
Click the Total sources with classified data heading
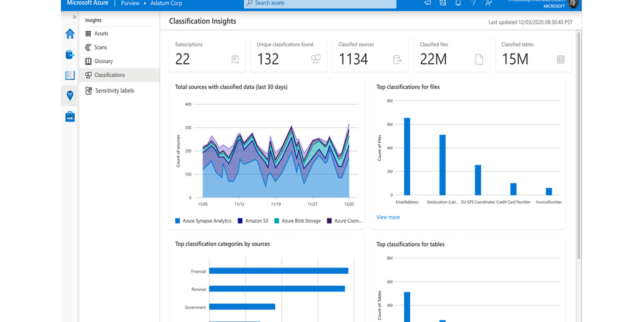tap(231, 87)
